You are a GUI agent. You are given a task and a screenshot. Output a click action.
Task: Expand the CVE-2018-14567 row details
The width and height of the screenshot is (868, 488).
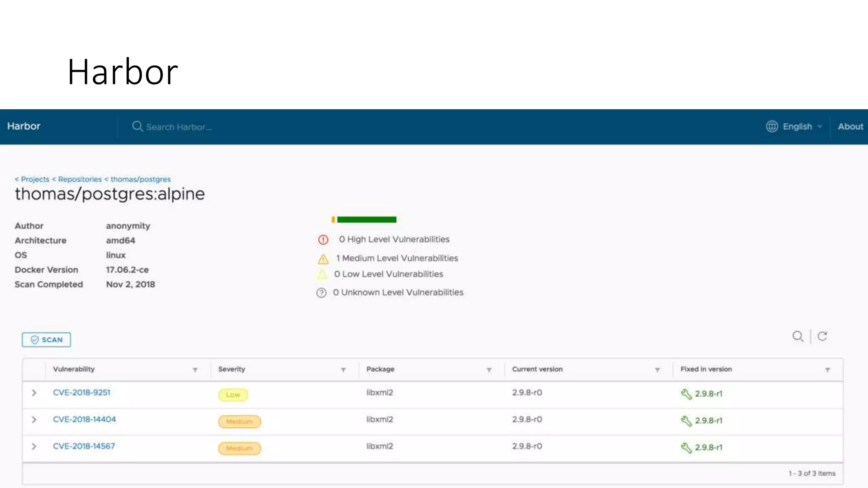[x=34, y=446]
